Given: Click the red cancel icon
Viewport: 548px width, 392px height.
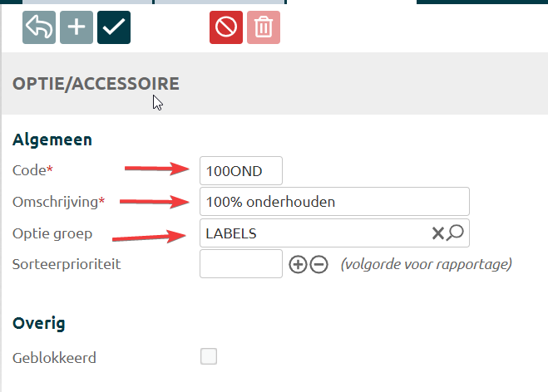Looking at the screenshot, I should (226, 27).
